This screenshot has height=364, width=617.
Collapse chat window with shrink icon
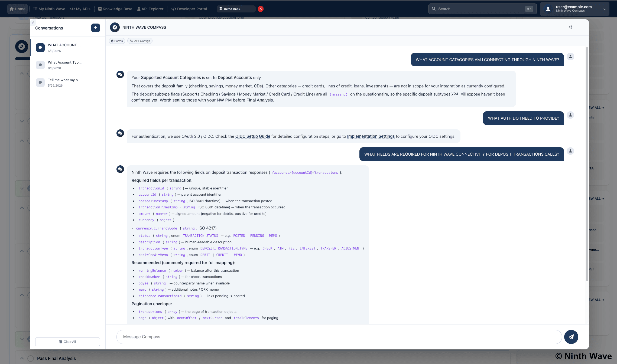coord(571,27)
